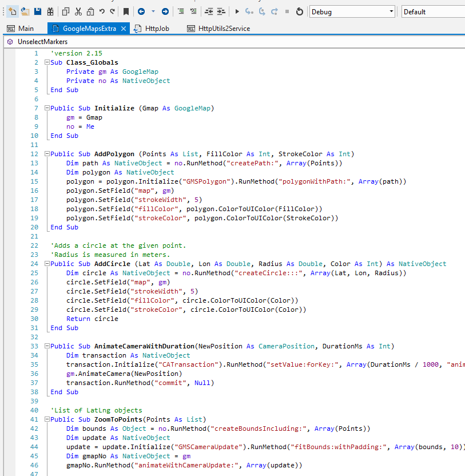465x476 pixels.
Task: Start the Run play button
Action: coord(237,11)
